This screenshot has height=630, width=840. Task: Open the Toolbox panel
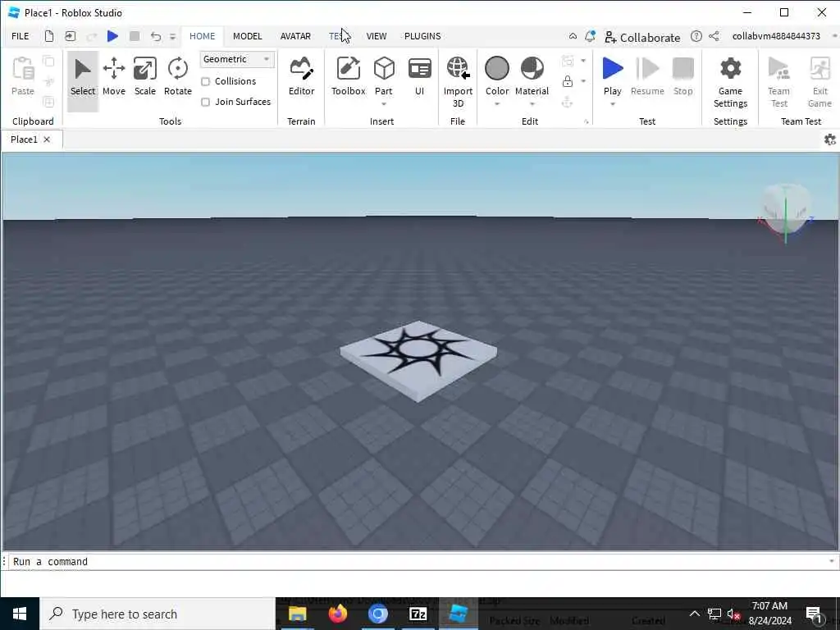click(348, 78)
